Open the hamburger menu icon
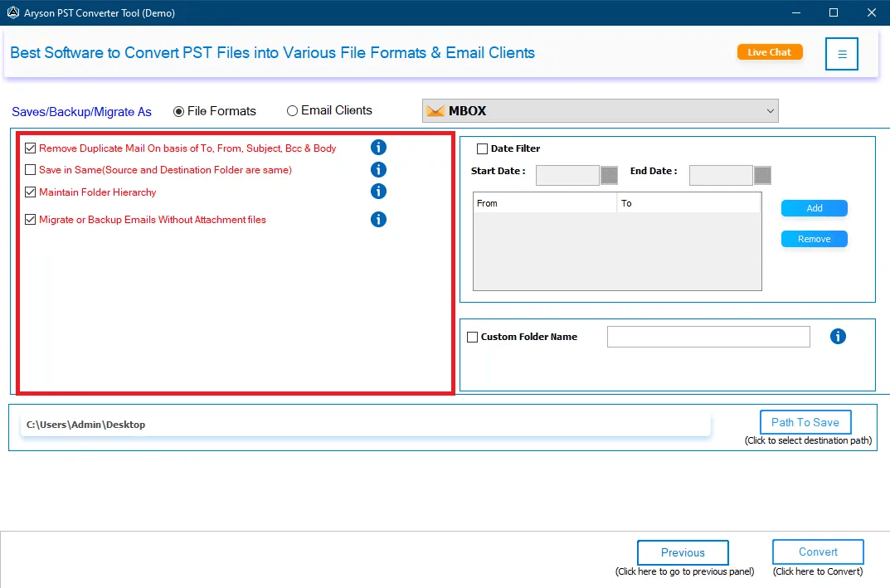The height and width of the screenshot is (588, 890). [841, 54]
